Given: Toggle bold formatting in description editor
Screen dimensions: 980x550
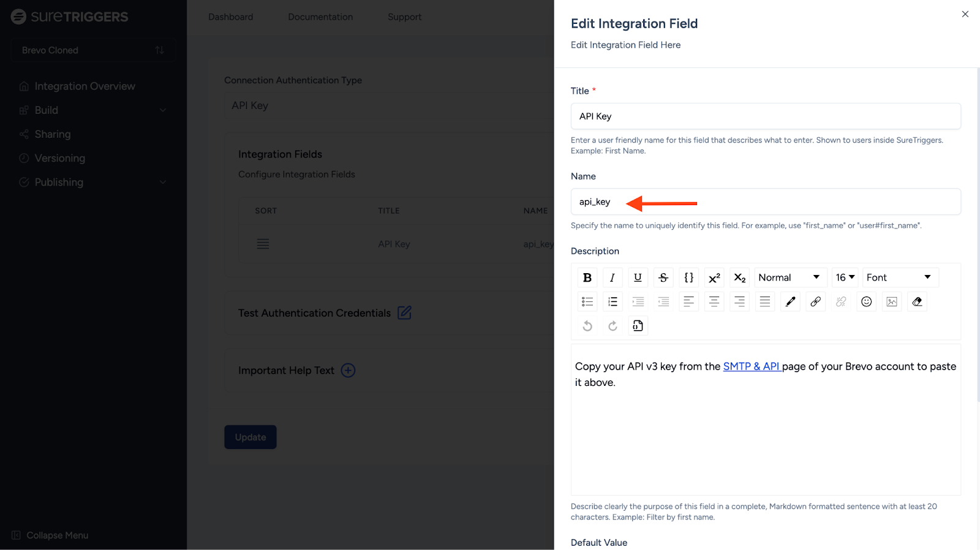Looking at the screenshot, I should [x=587, y=277].
